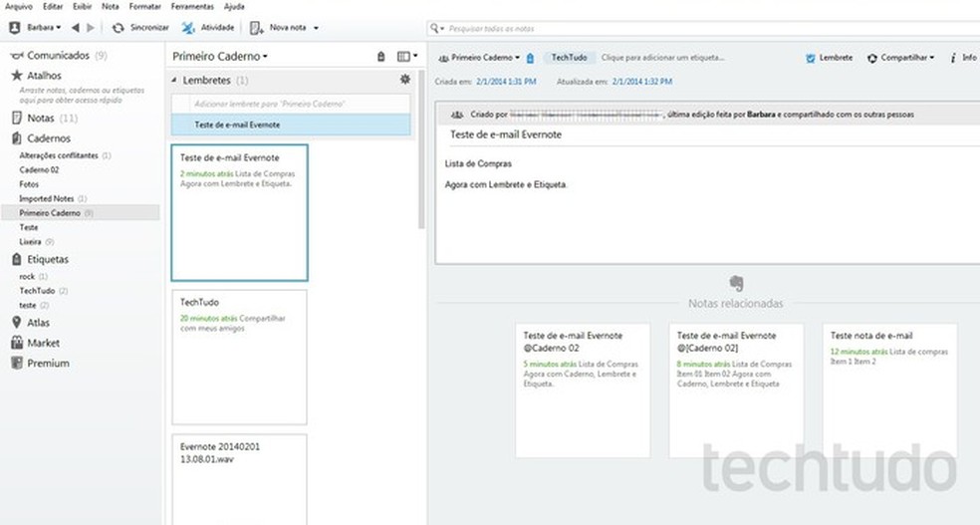The height and width of the screenshot is (525, 980).
Task: Select Teste de e-mail Evernote reminder
Action: pyautogui.click(x=291, y=125)
